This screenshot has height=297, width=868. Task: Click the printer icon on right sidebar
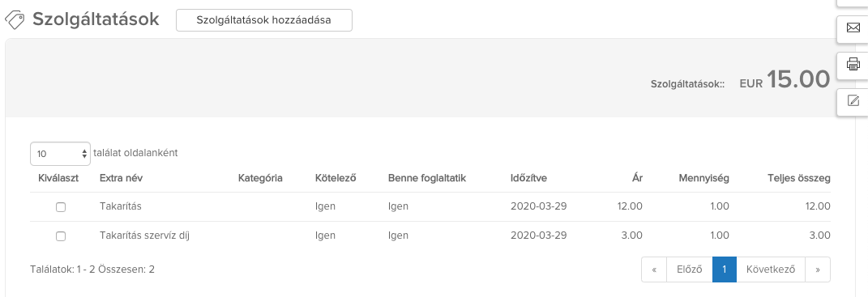pyautogui.click(x=853, y=64)
